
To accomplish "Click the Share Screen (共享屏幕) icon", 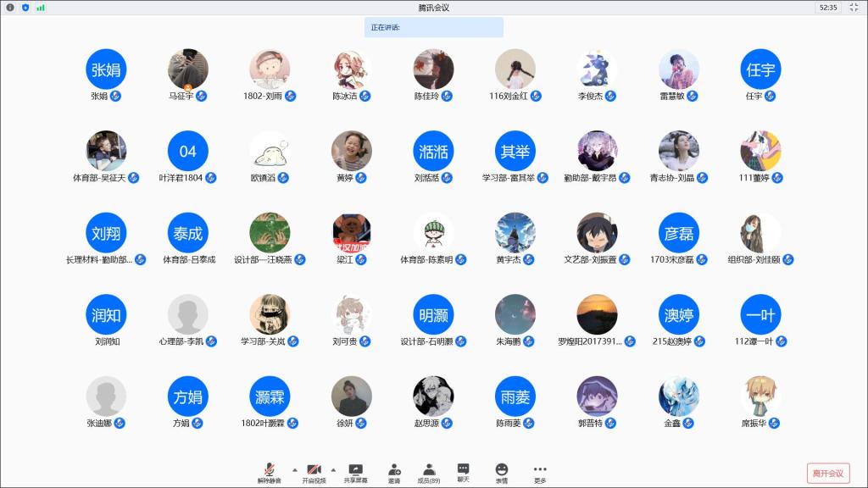I will pyautogui.click(x=355, y=469).
